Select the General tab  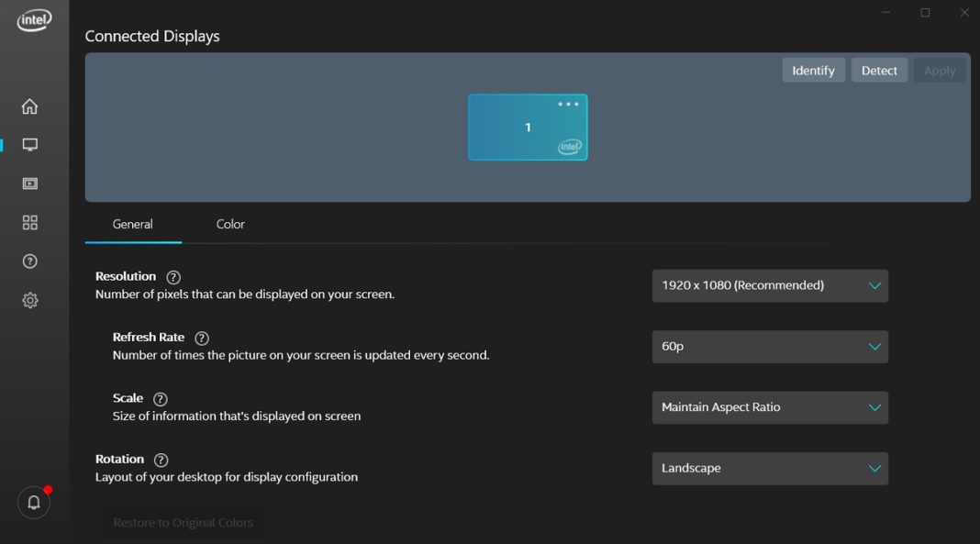click(x=133, y=224)
